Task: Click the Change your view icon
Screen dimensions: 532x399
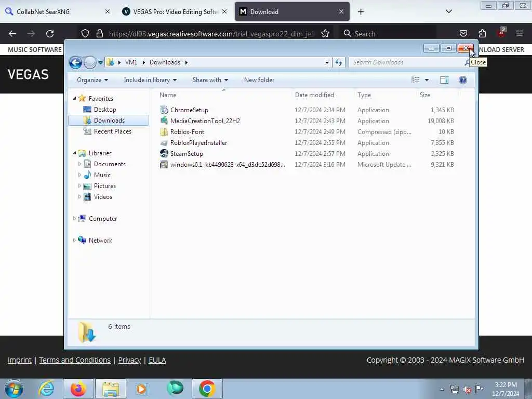Action: click(x=415, y=80)
